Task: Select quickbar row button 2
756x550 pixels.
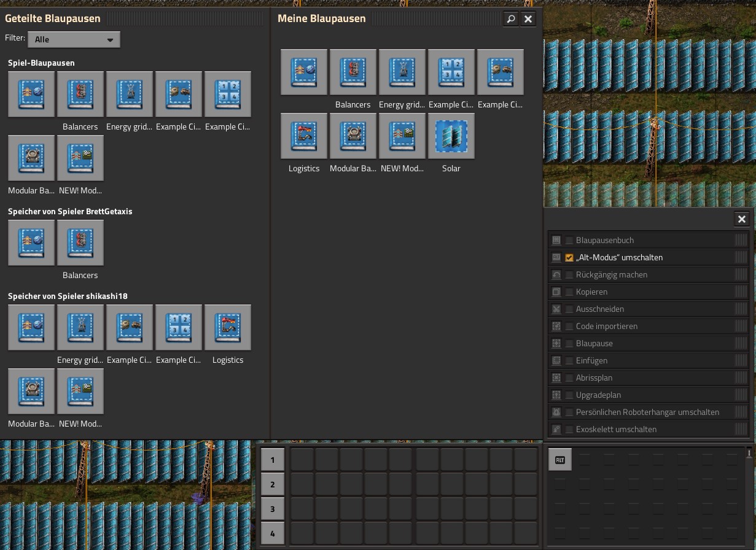Action: [x=273, y=484]
